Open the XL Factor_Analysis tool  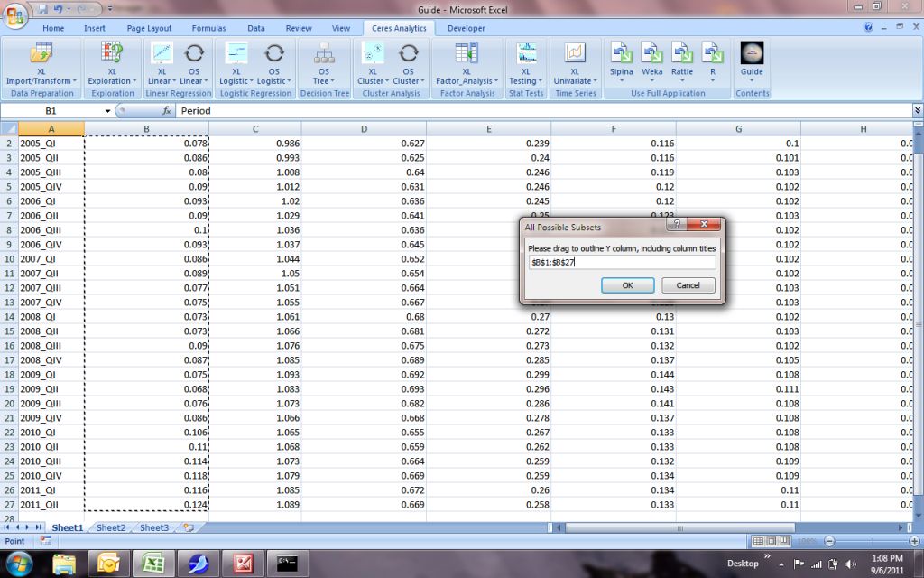point(467,63)
